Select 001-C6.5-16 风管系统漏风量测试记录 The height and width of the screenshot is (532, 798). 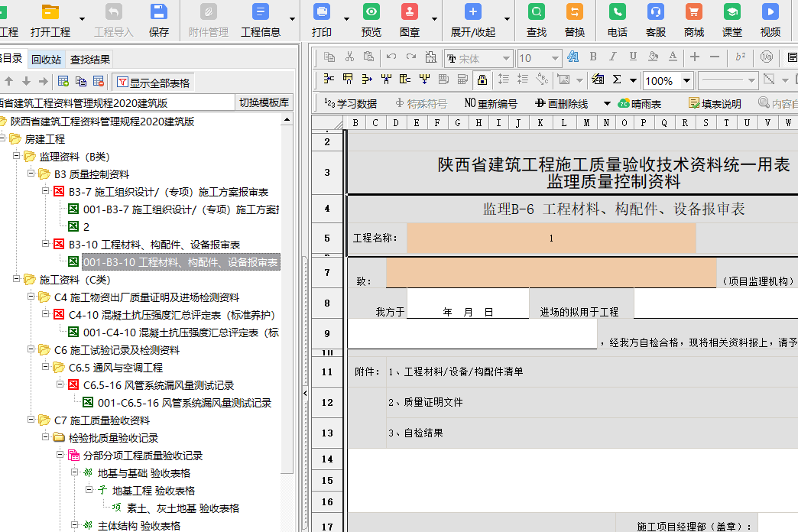click(x=185, y=403)
